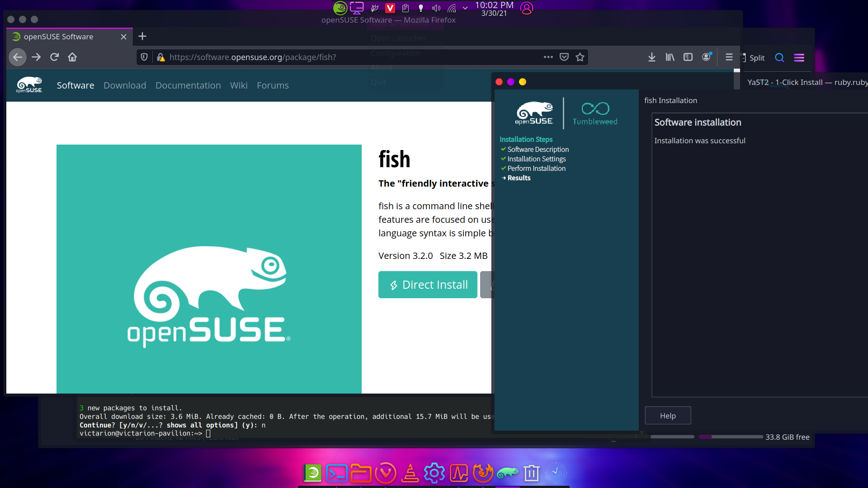The height and width of the screenshot is (488, 868).
Task: Click Help in YaST2 installer
Action: coord(668,416)
